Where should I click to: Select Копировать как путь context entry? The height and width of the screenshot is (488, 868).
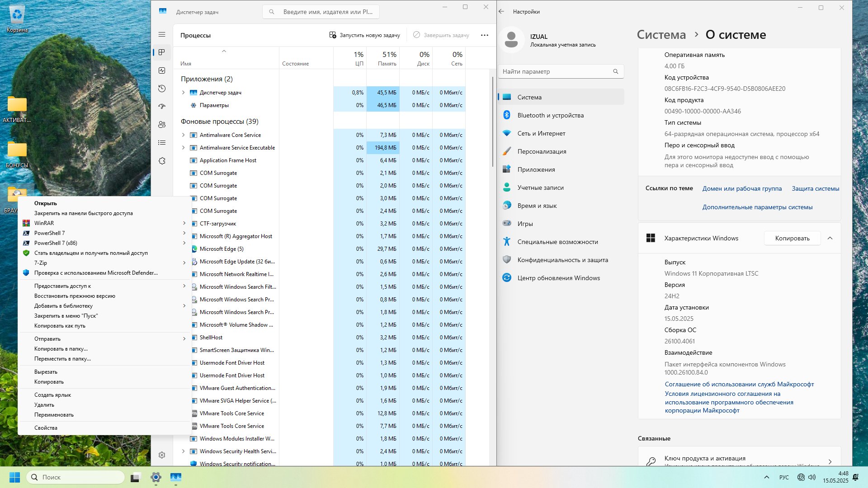pos(104,325)
